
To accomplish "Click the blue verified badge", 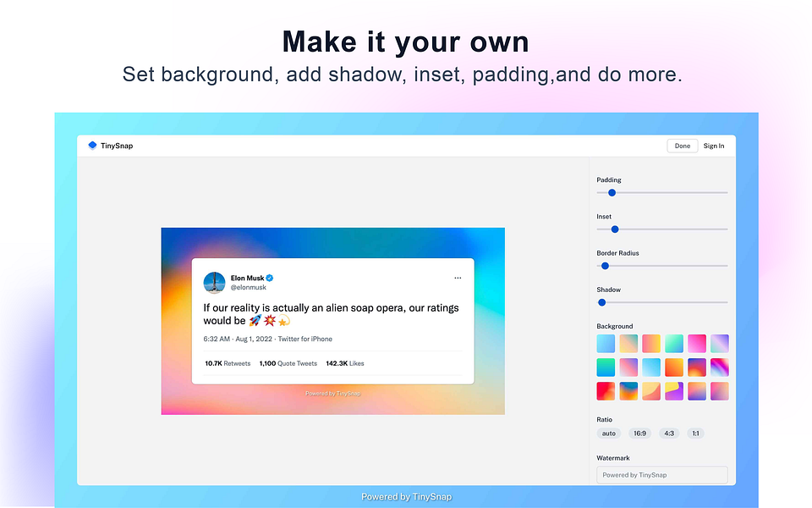I will tap(270, 278).
